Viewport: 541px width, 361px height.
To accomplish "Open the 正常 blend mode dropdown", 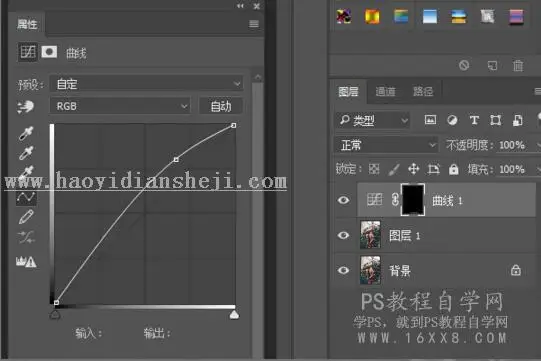I will 386,145.
